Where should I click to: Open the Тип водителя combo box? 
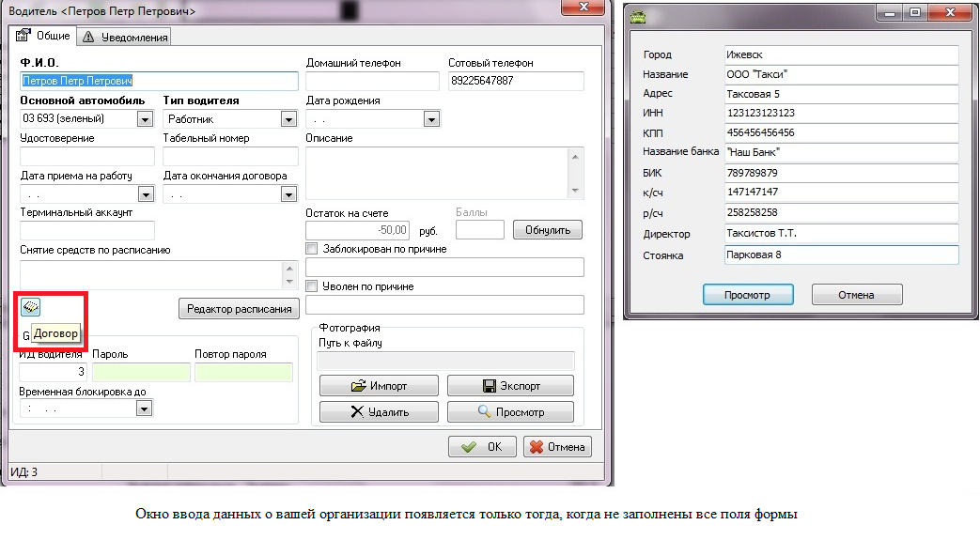click(288, 119)
